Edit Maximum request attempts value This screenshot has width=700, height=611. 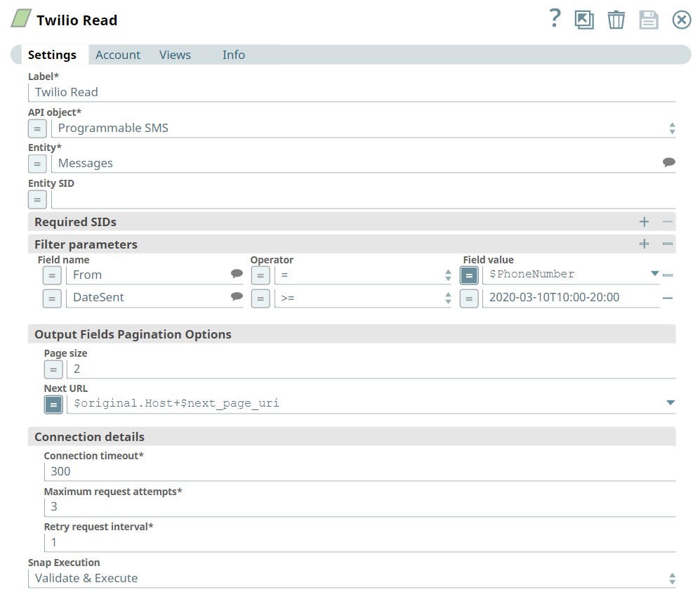[x=359, y=507]
